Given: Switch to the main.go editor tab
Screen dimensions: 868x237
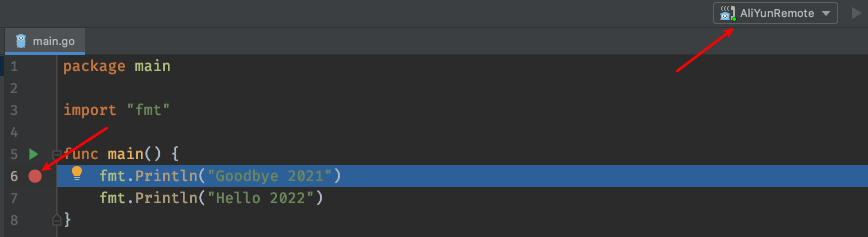Looking at the screenshot, I should [x=45, y=41].
